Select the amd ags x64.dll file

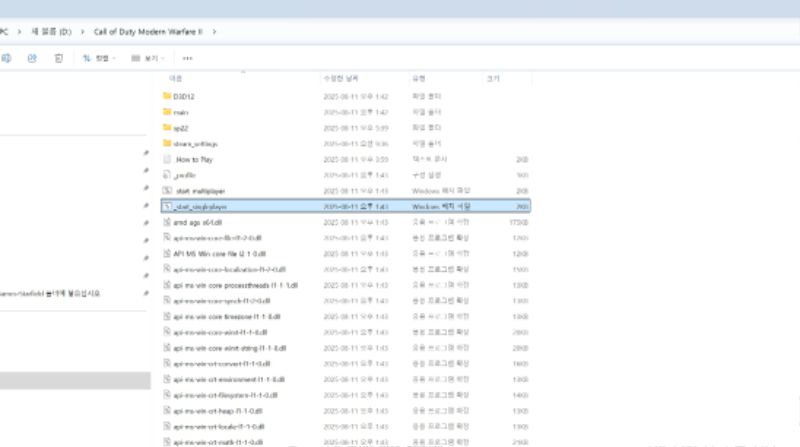click(x=198, y=221)
